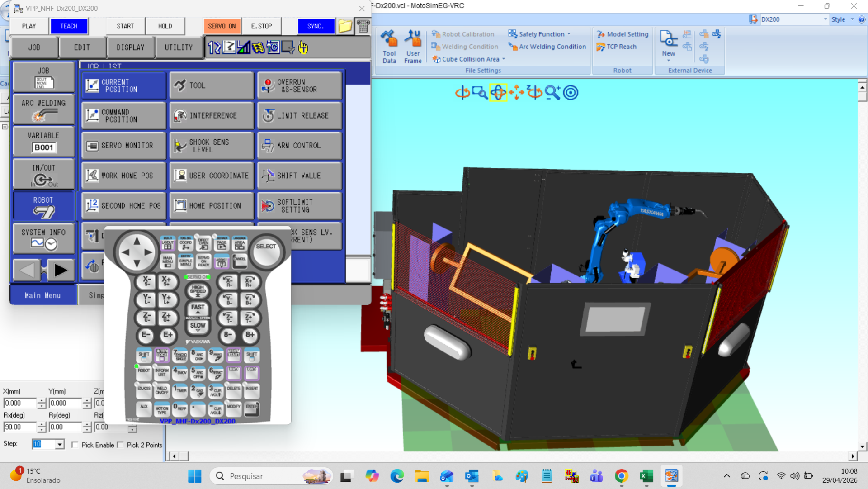Select the ROBOT main menu item
Image resolution: width=868 pixels, height=489 pixels.
44,207
